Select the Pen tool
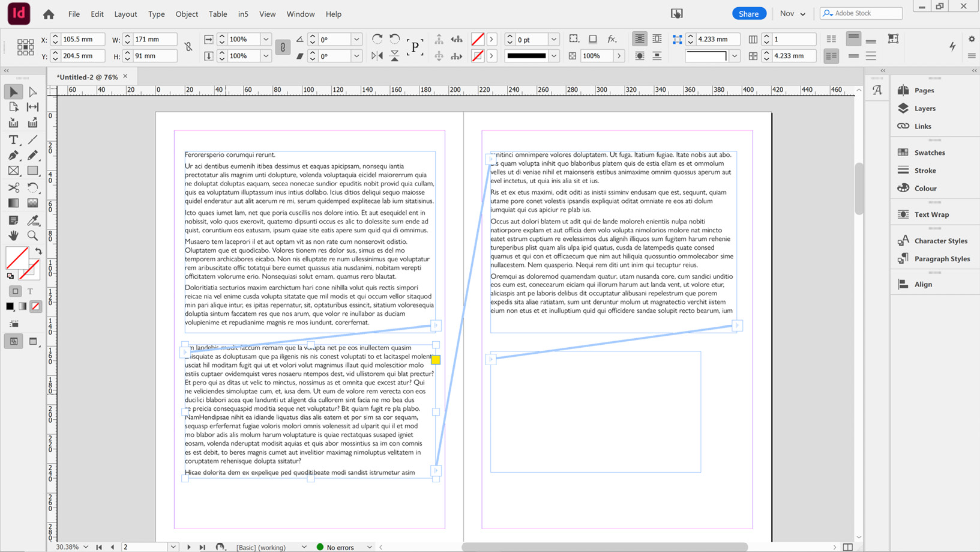980x552 pixels. click(13, 155)
